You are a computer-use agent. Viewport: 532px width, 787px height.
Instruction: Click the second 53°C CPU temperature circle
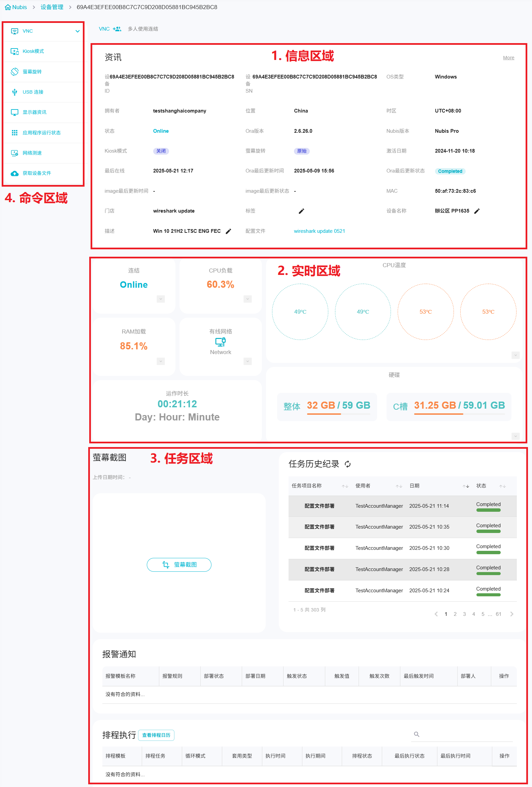point(488,312)
